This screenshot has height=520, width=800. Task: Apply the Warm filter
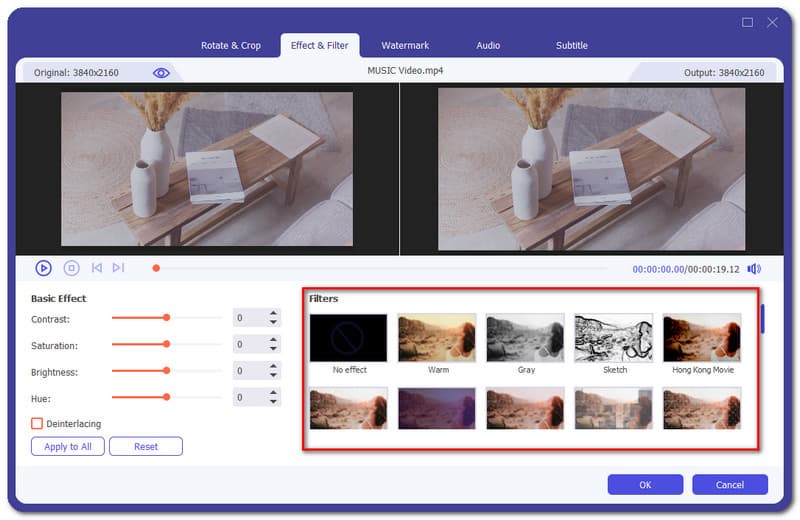point(437,338)
